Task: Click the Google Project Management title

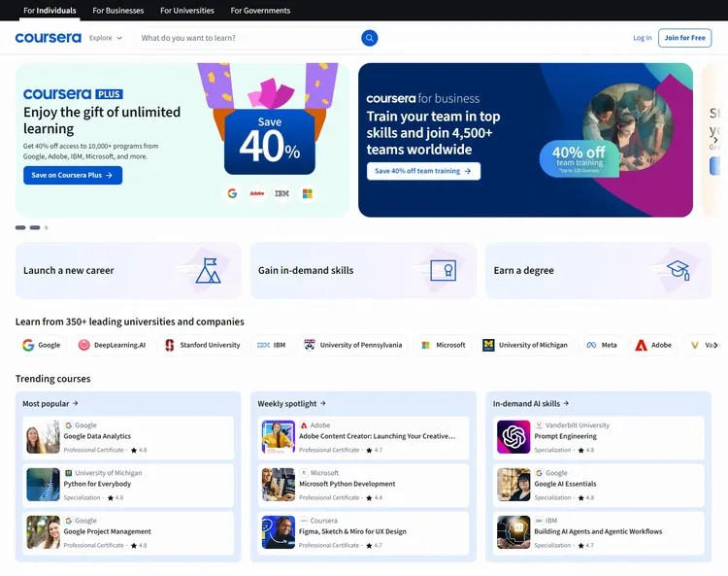Action: pyautogui.click(x=107, y=531)
